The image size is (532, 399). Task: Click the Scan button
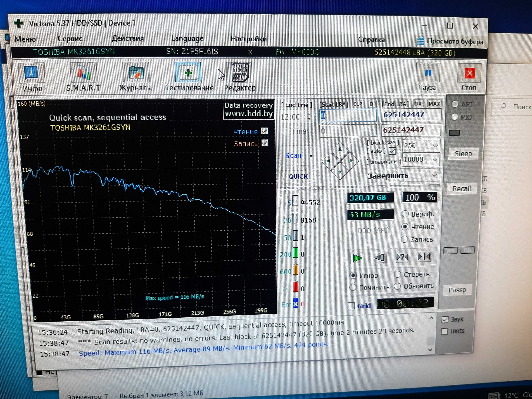pyautogui.click(x=293, y=156)
